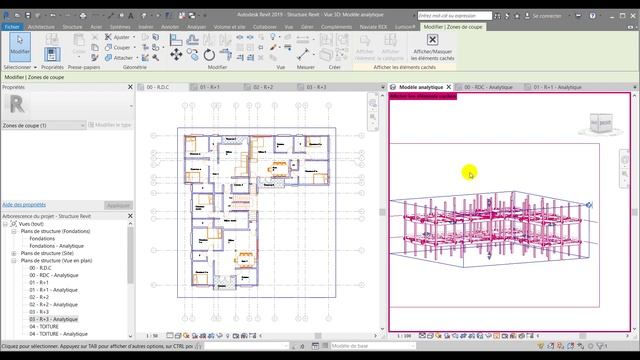Select 03 - R+3 - Analytique in the tree
640x360 pixels.
tap(53, 320)
